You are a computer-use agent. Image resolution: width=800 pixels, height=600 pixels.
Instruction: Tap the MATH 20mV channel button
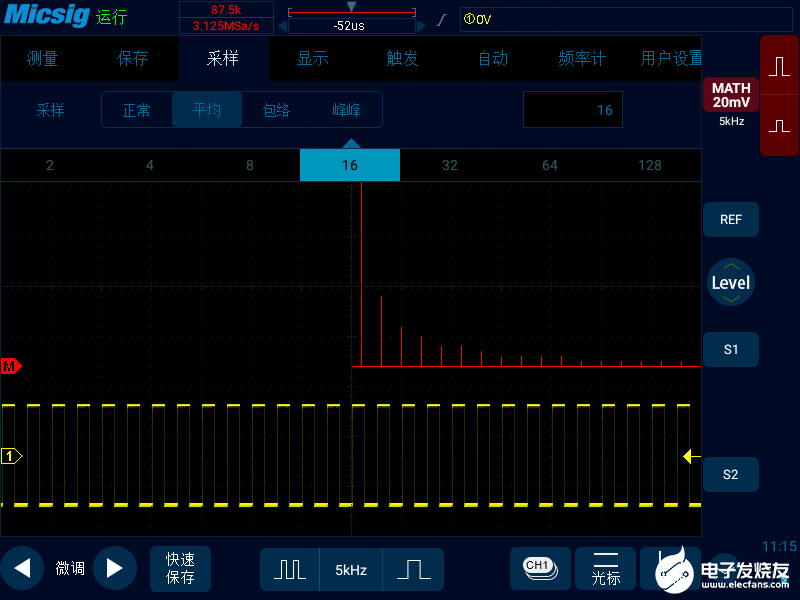click(731, 95)
